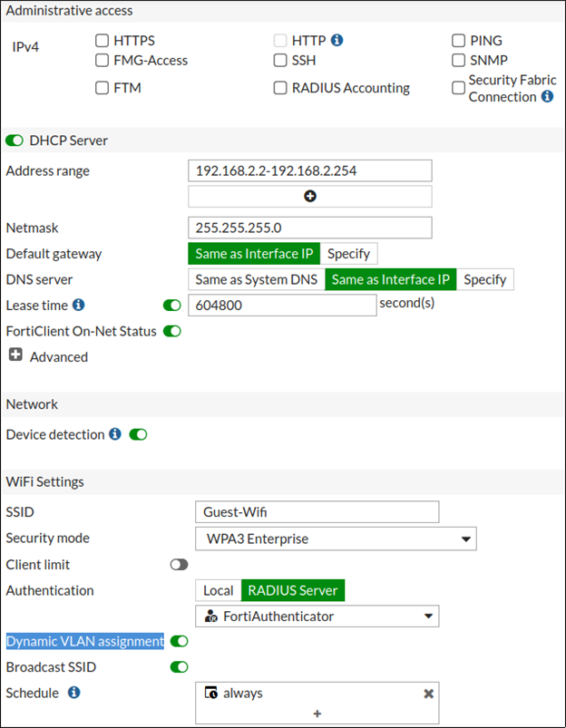Image resolution: width=566 pixels, height=728 pixels.
Task: Add another address range with plus icon
Action: pyautogui.click(x=309, y=196)
